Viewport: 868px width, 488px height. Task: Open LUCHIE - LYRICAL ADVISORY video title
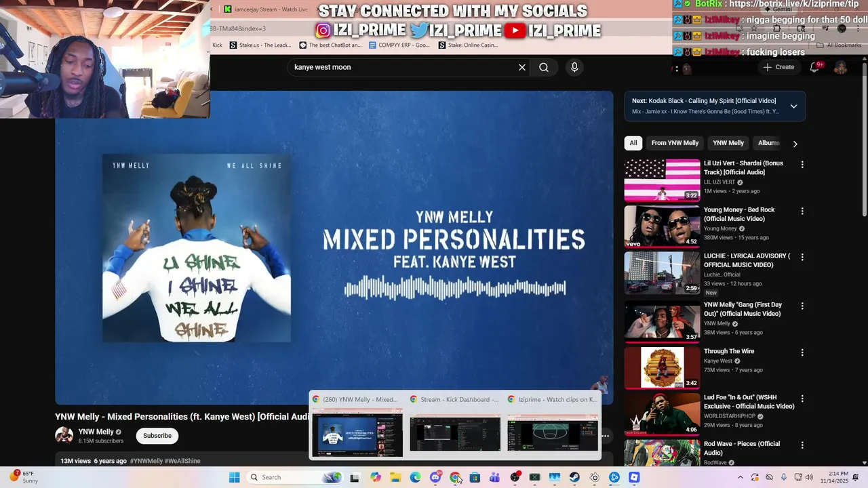click(747, 260)
